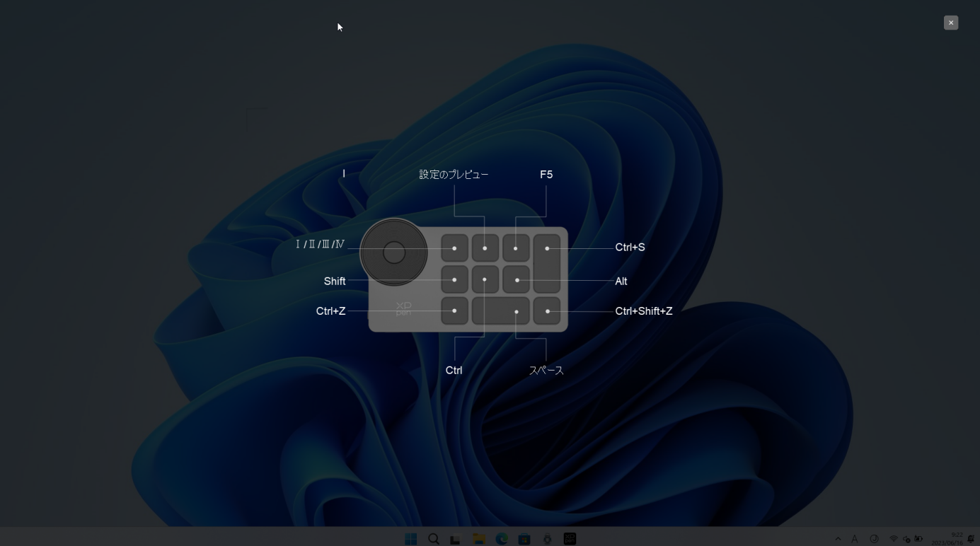
Task: Open the Windows Start menu
Action: 410,539
